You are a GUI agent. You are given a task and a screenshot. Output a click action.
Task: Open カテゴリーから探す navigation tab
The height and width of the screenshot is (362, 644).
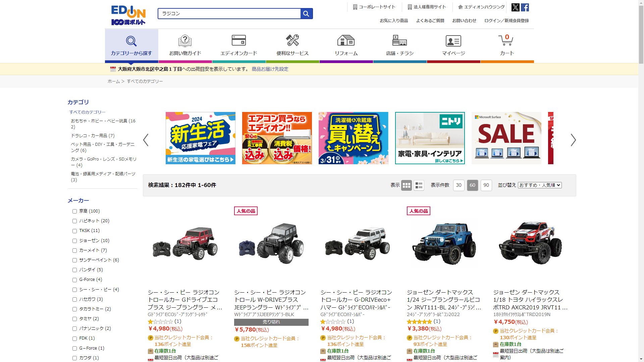pyautogui.click(x=131, y=46)
